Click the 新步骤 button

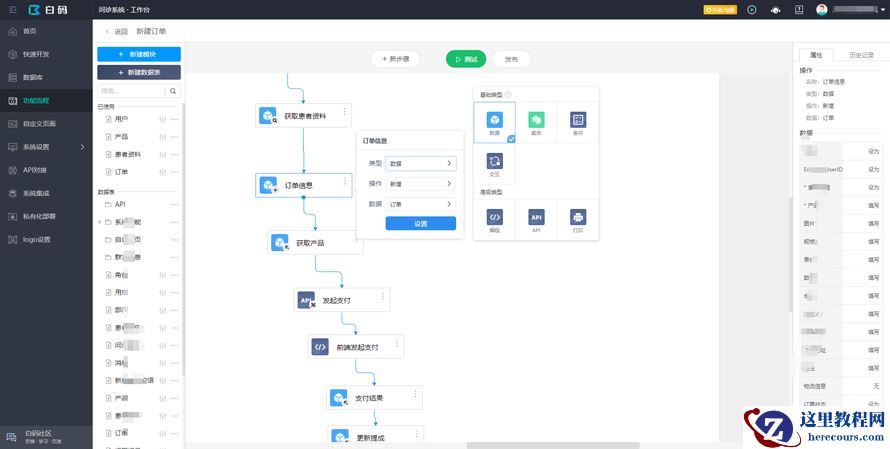[395, 58]
